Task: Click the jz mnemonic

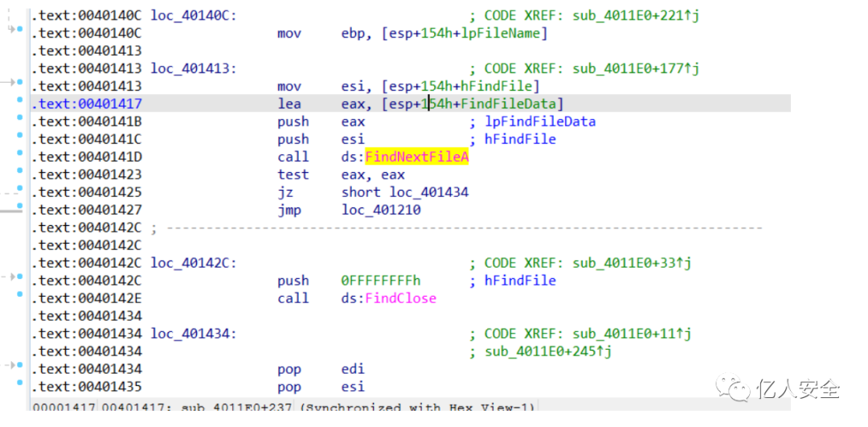Action: point(285,193)
